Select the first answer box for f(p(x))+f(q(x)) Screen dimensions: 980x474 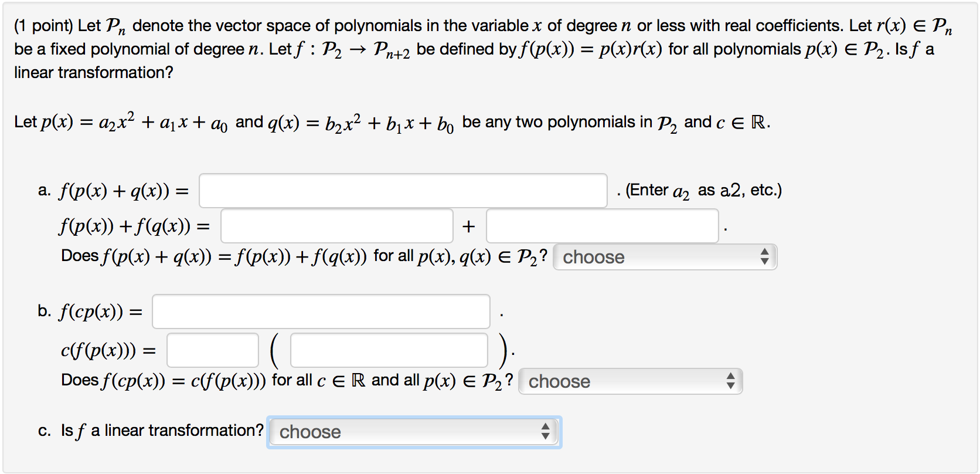click(336, 226)
